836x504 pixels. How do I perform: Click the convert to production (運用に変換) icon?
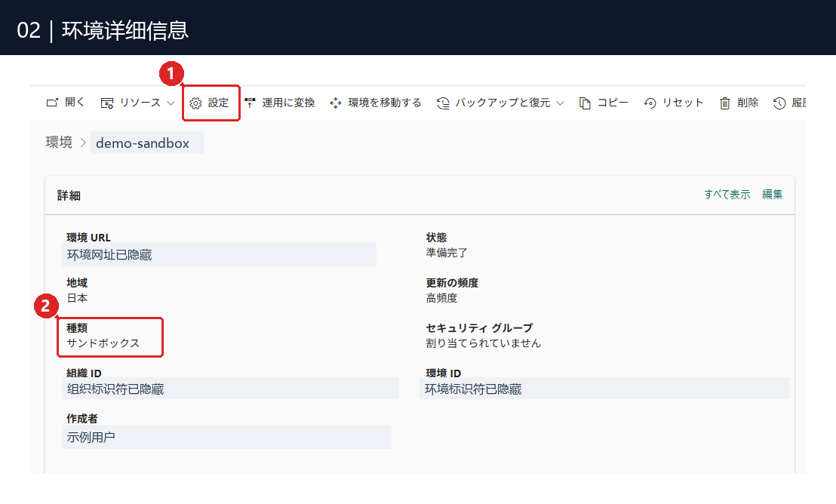click(x=250, y=103)
